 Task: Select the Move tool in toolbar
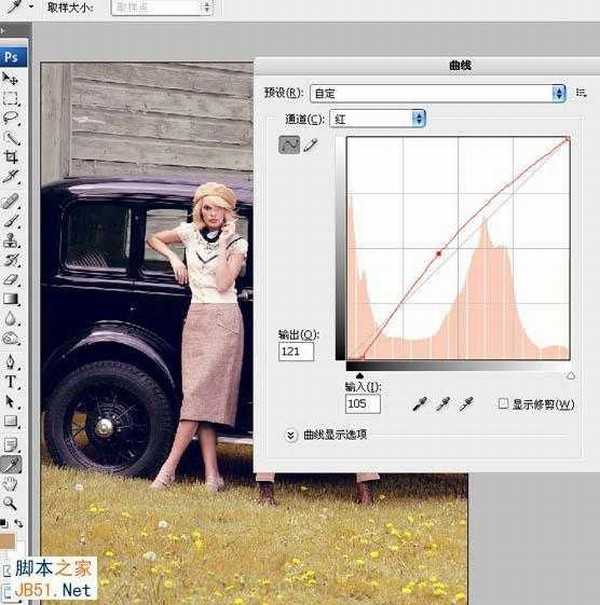12,78
